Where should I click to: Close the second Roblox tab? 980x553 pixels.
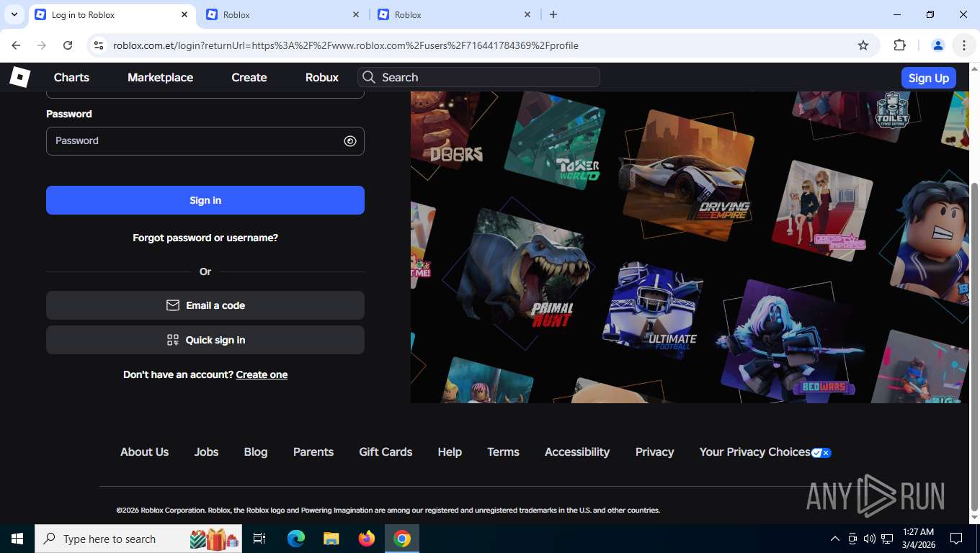(356, 14)
